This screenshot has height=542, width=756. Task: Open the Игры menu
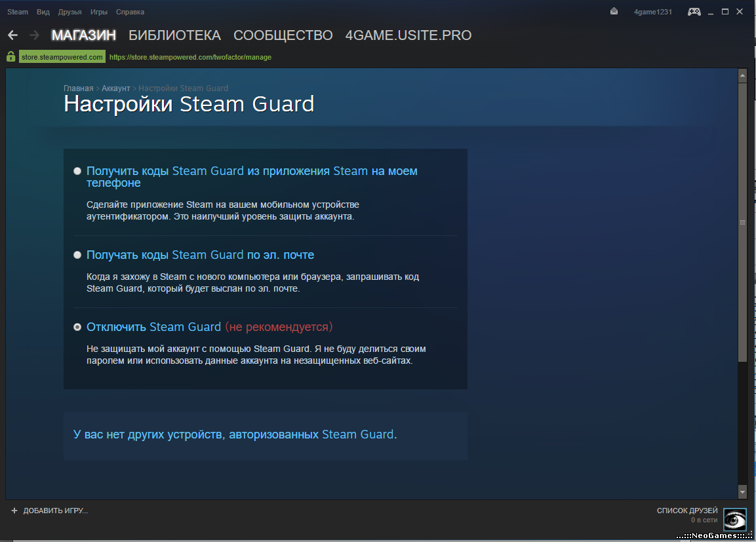[99, 12]
